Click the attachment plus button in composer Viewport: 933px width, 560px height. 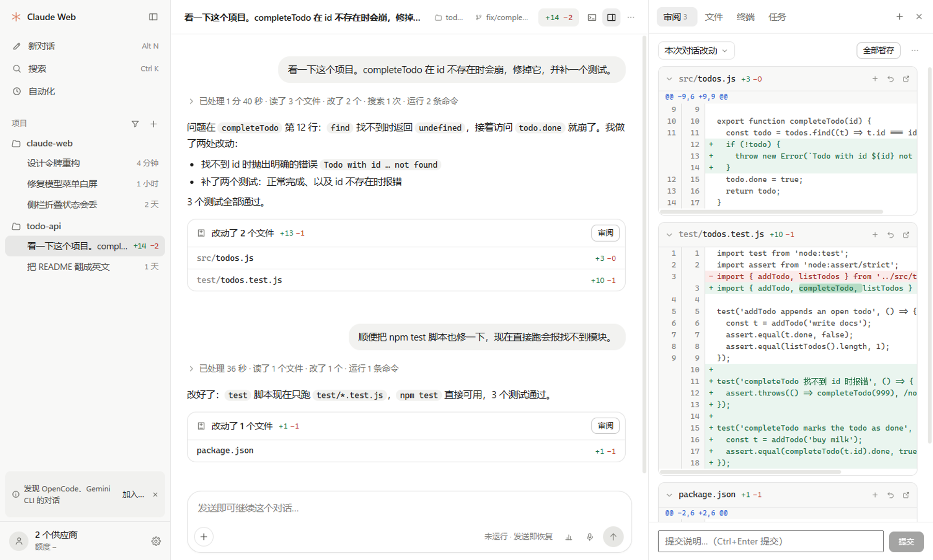click(x=204, y=537)
